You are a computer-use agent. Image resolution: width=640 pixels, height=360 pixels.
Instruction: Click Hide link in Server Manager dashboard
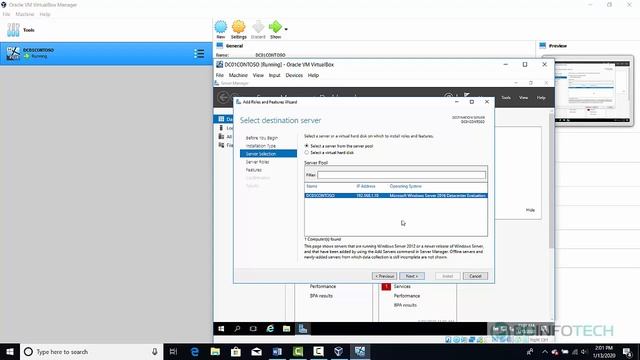point(530,210)
